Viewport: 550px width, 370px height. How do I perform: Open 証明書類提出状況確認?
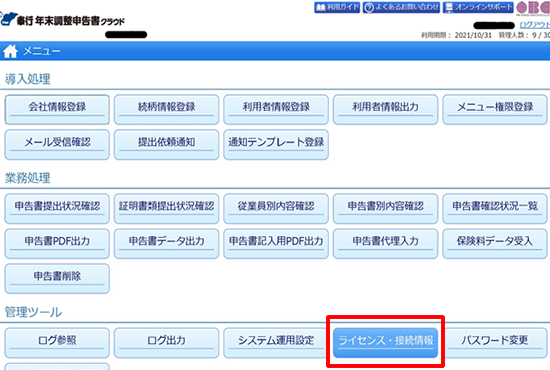point(167,209)
